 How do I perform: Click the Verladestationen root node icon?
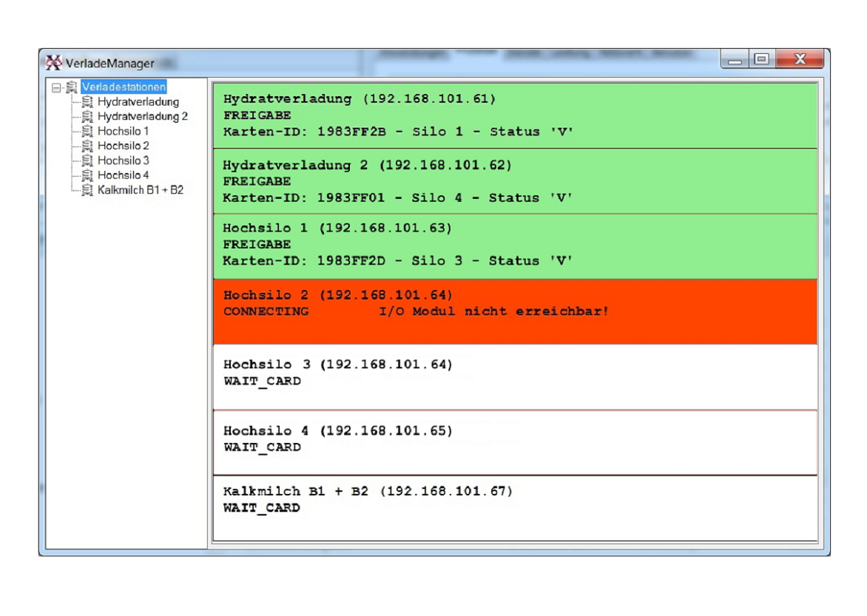click(x=72, y=87)
